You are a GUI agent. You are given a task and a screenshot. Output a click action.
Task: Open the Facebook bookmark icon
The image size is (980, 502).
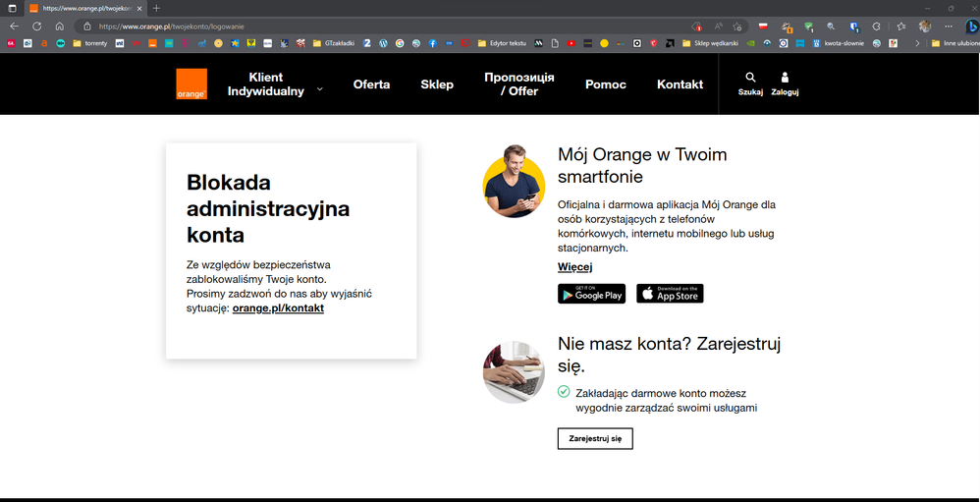(x=432, y=44)
